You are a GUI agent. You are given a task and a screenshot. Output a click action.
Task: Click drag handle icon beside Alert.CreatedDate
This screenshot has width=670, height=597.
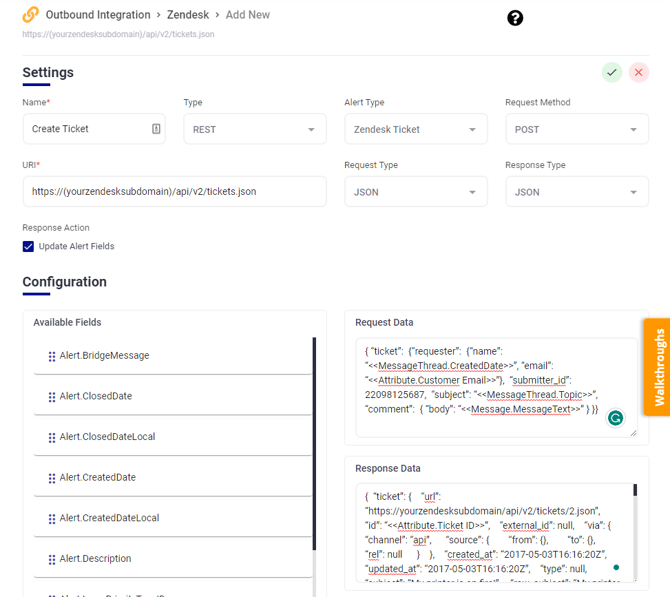[x=52, y=478]
